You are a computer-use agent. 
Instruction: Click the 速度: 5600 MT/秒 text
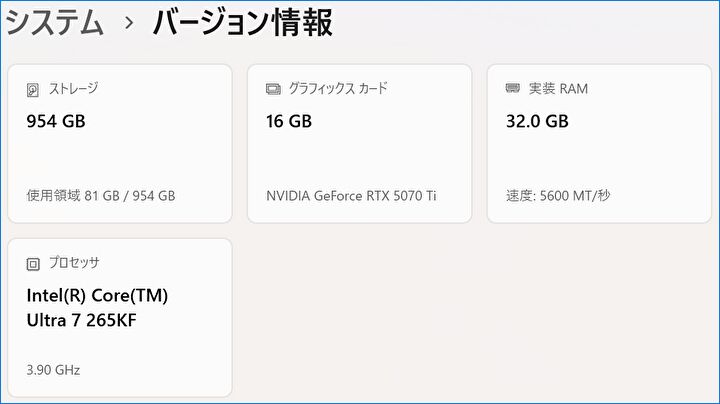[x=558, y=196]
